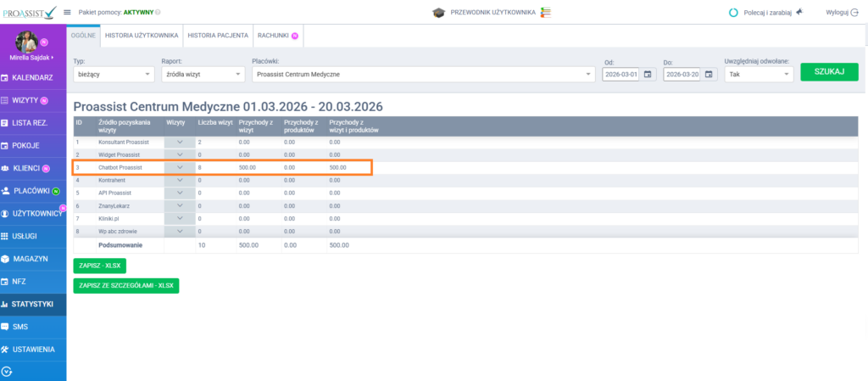
Task: Expand visits for Konsultant Proassist row
Action: click(x=179, y=142)
